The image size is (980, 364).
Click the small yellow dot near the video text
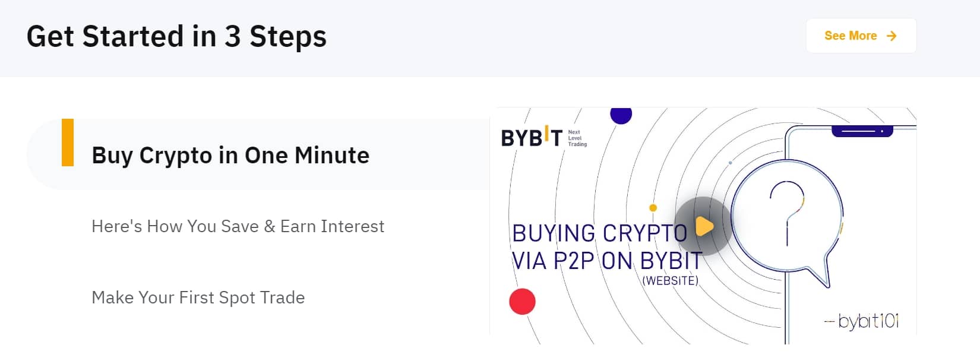tap(653, 208)
